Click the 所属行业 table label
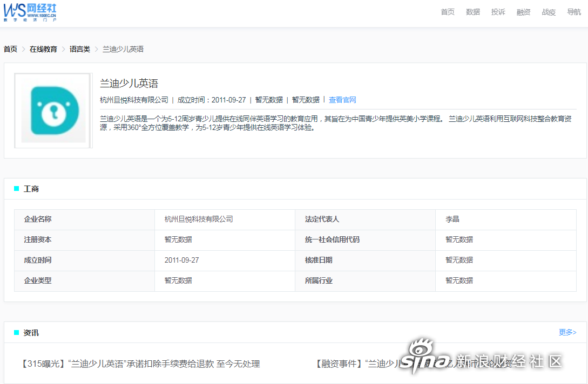This screenshot has width=588, height=384. coord(319,280)
